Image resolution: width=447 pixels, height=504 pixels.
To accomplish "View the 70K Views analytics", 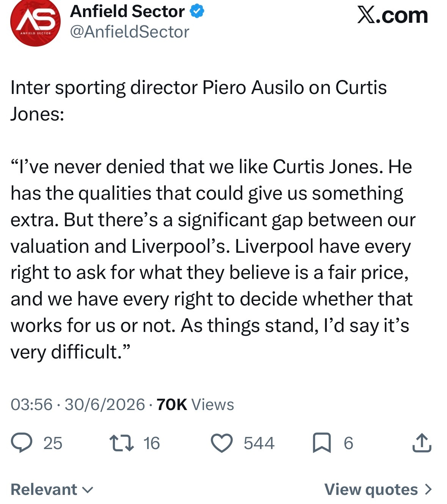I will 195,404.
